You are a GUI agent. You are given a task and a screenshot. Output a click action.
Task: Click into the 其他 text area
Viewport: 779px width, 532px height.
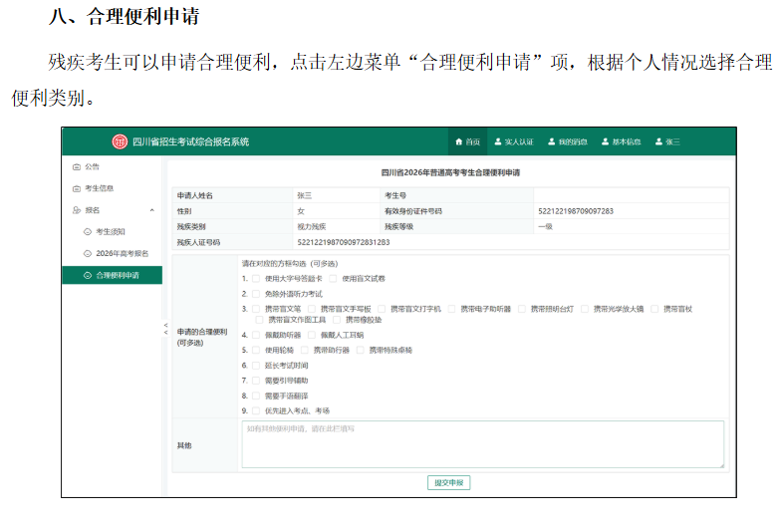(482, 444)
